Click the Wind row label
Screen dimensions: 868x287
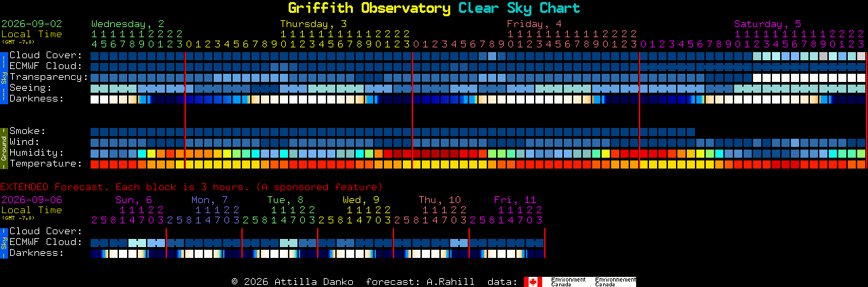[x=24, y=141]
